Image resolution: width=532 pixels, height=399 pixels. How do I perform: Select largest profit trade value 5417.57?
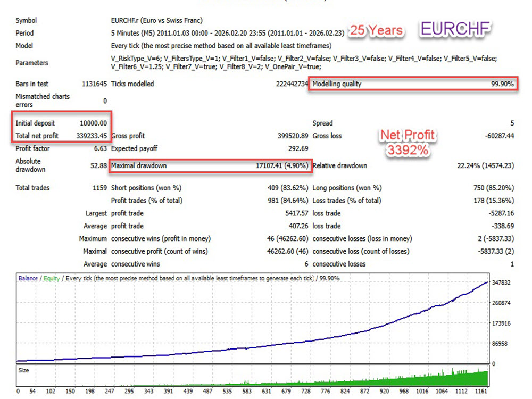(296, 213)
